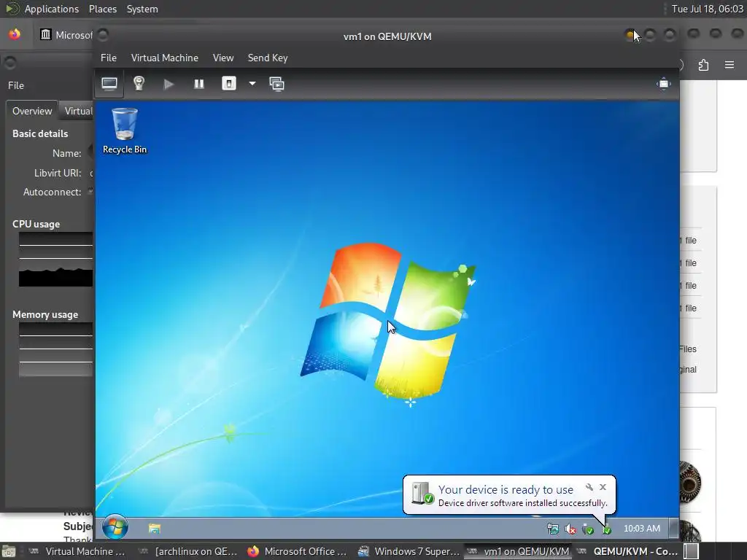
Task: Open the Firefox hamburger menu
Action: 729,65
